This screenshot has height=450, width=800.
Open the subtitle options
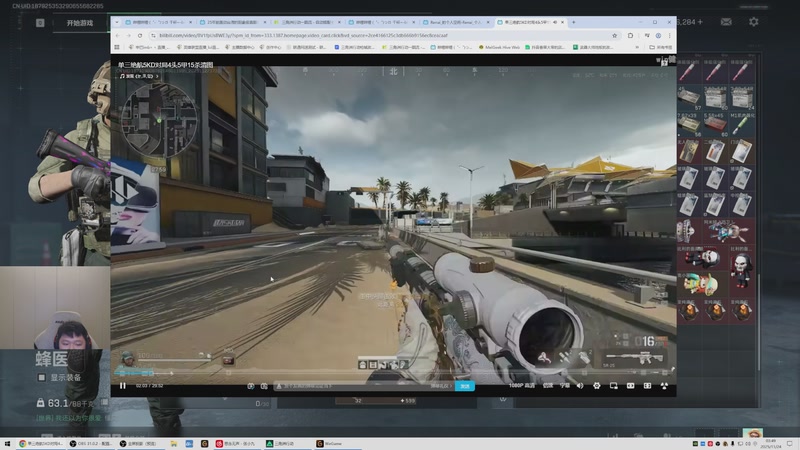564,386
